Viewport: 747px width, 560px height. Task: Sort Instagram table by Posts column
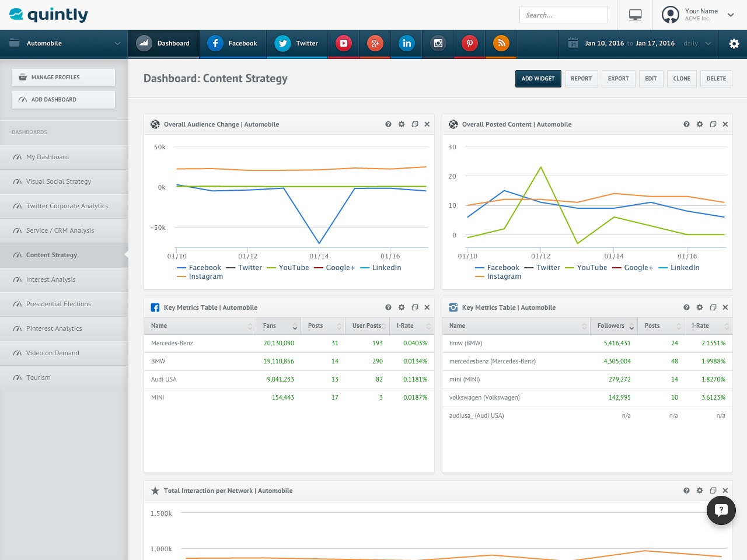click(661, 325)
